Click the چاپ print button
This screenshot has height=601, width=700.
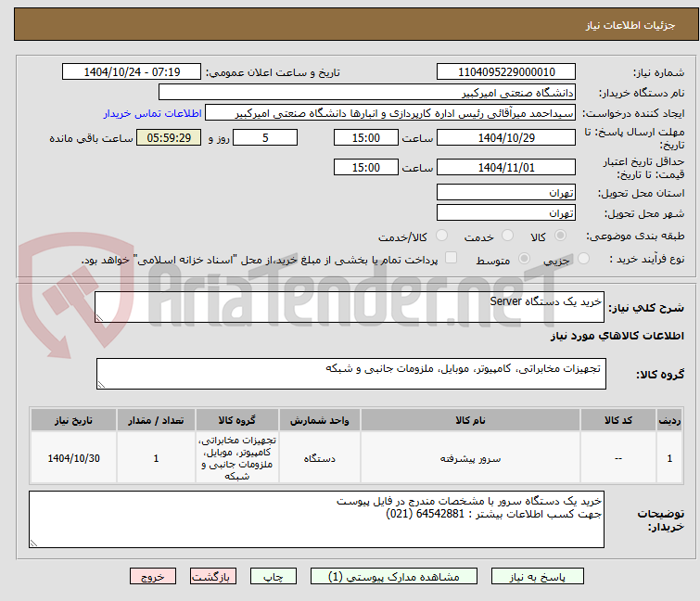[273, 576]
